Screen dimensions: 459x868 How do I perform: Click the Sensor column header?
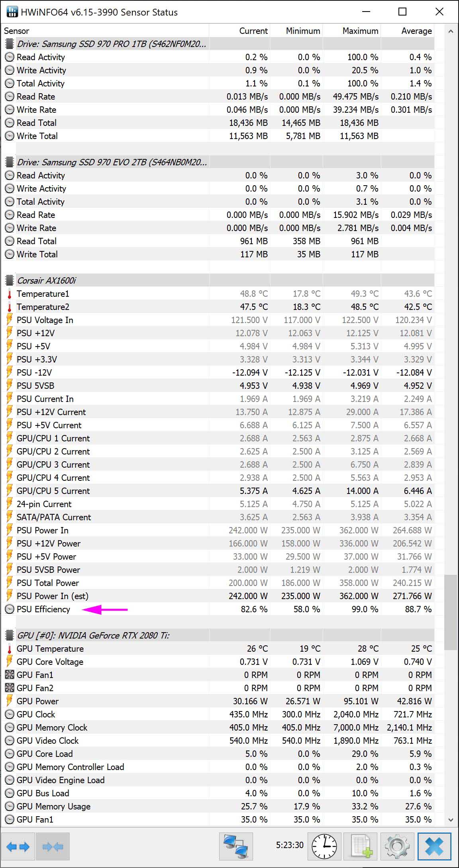[105, 31]
